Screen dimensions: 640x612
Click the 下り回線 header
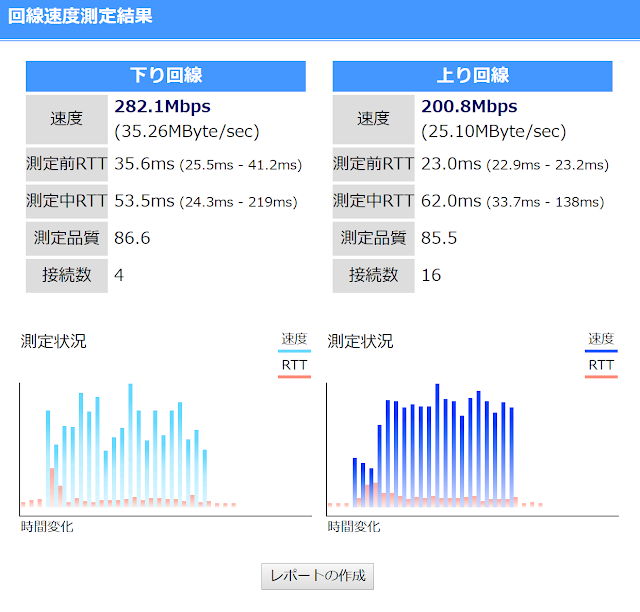point(166,76)
